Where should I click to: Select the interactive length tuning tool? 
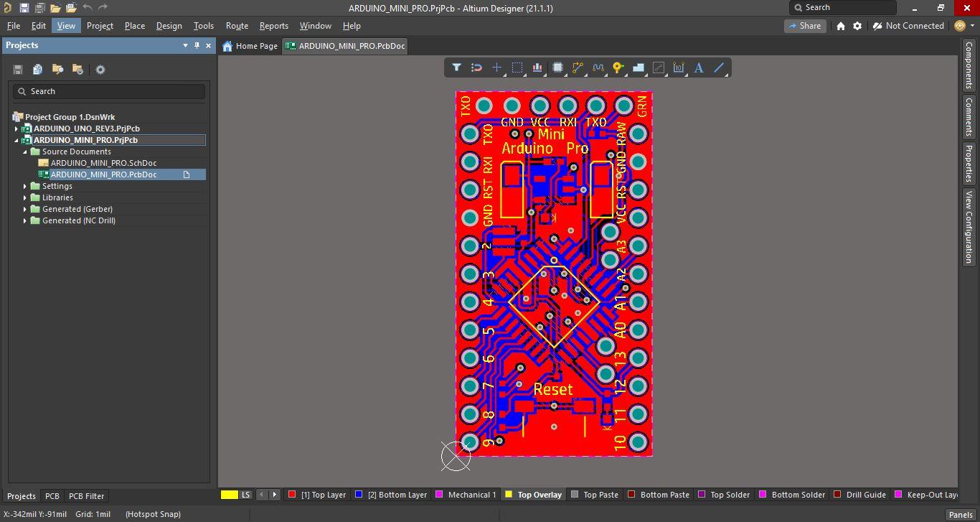[x=598, y=67]
